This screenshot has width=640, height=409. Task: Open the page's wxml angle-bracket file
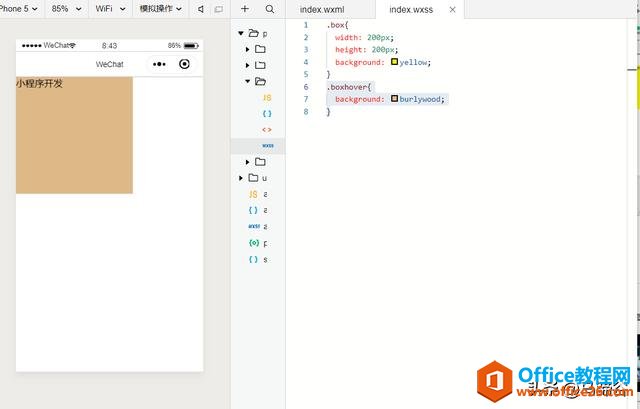point(267,129)
